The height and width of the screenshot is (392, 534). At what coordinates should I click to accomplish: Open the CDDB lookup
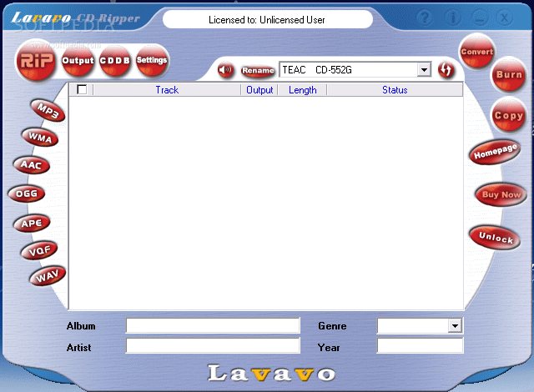[x=115, y=61]
